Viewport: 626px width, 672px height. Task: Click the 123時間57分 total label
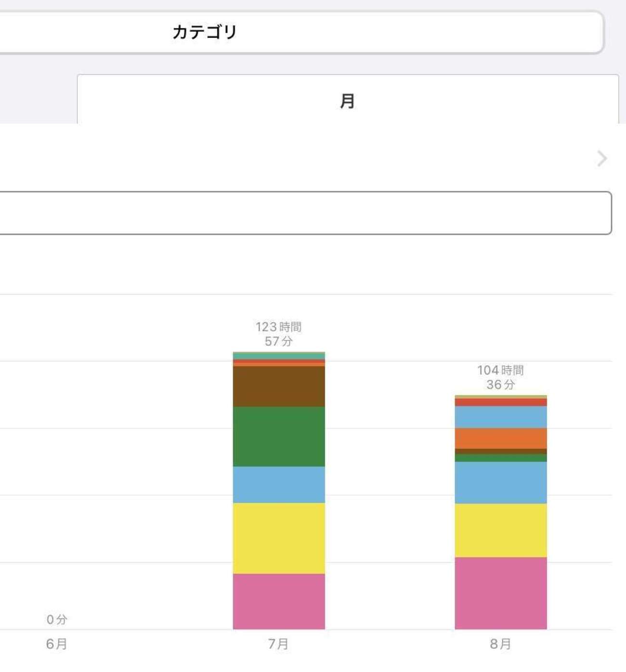(x=278, y=334)
